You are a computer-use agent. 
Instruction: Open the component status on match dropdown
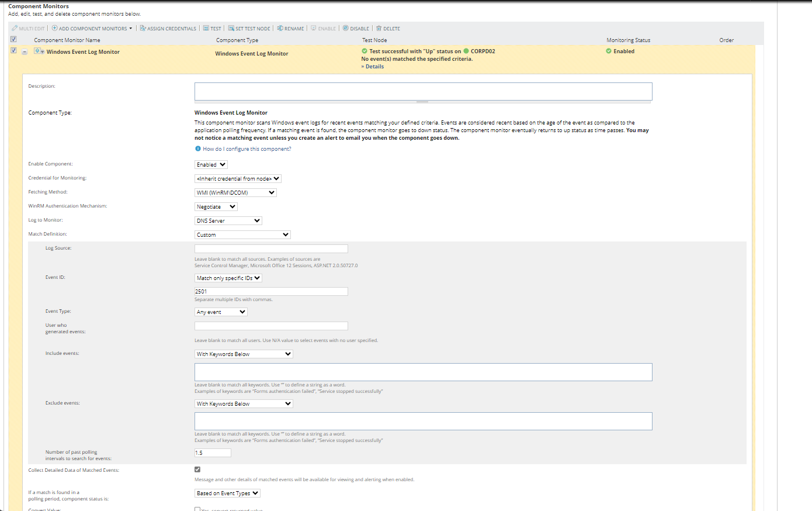[x=227, y=493]
